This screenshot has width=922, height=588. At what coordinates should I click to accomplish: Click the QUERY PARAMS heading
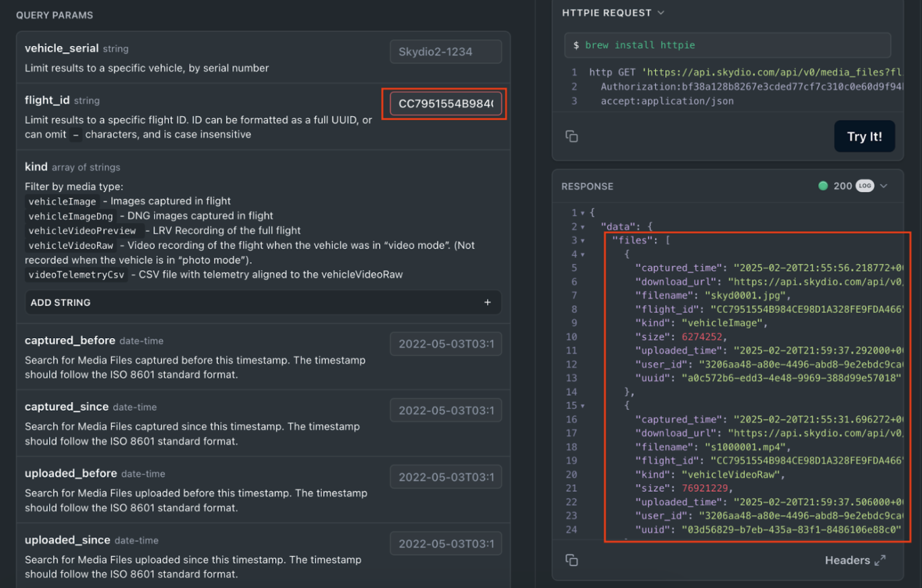click(55, 15)
